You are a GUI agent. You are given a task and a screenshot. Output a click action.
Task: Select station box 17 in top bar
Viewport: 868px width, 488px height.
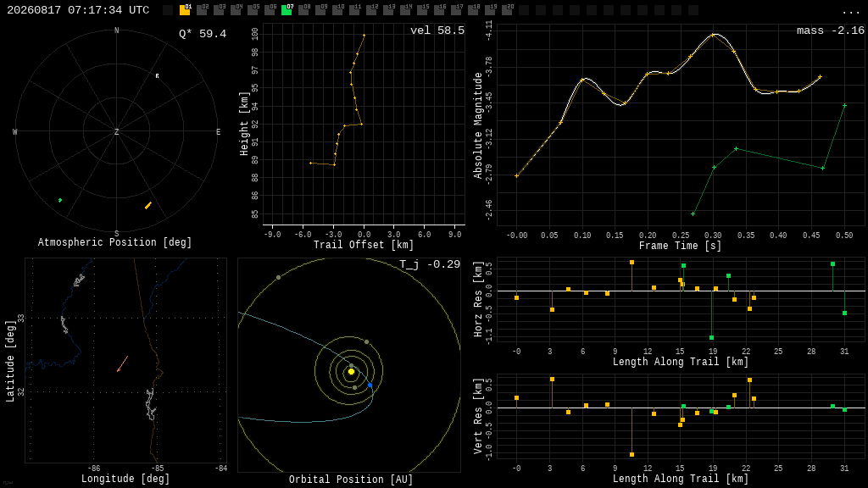point(455,10)
